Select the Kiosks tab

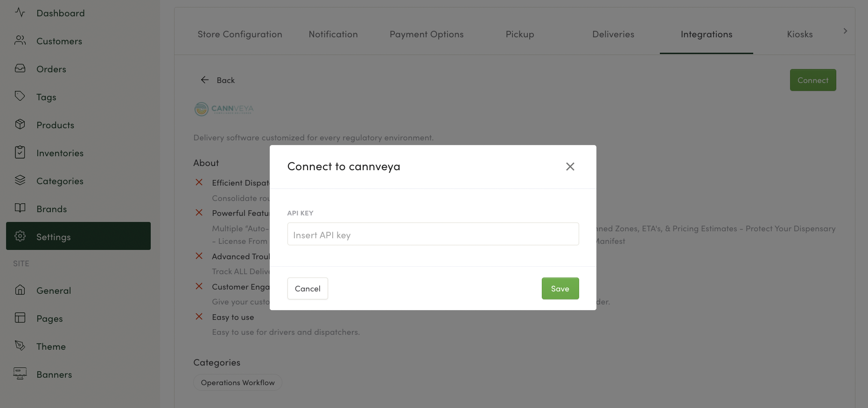(799, 35)
